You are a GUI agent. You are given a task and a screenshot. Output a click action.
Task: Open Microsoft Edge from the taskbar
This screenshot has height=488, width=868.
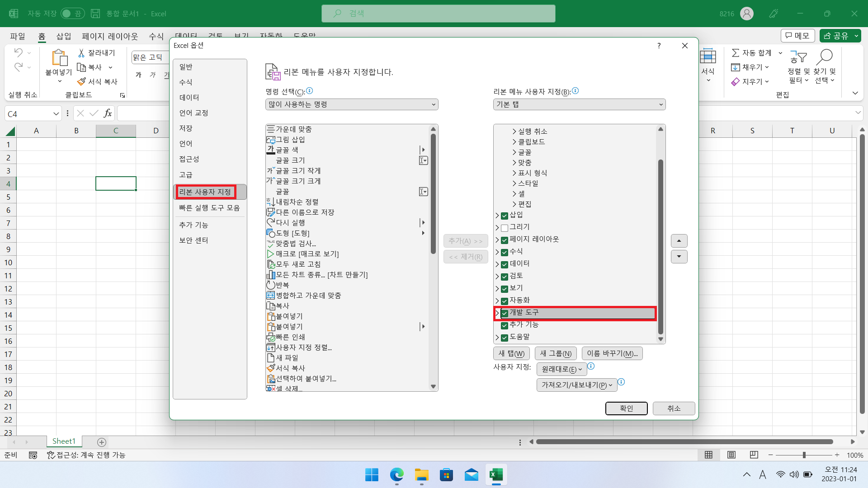coord(396,475)
